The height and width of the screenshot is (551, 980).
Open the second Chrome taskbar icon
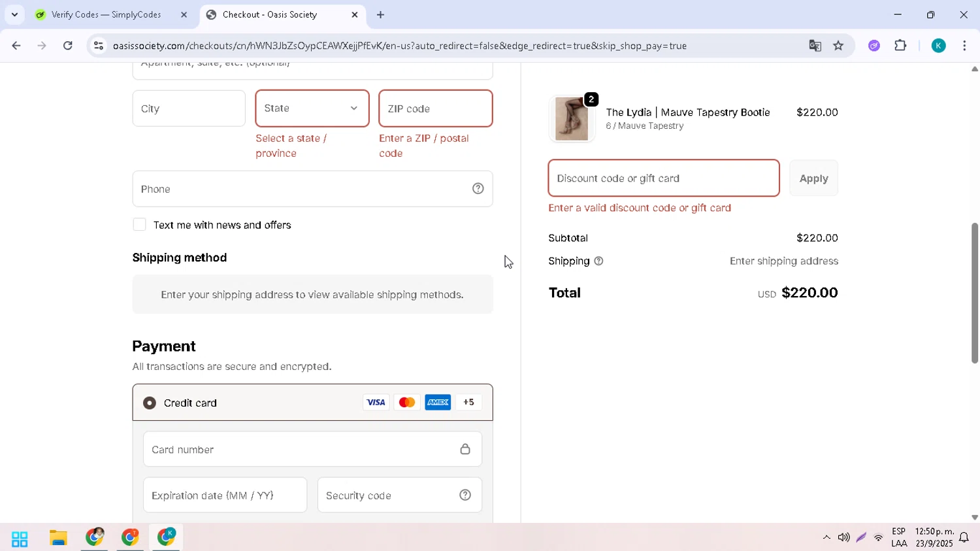pyautogui.click(x=130, y=537)
